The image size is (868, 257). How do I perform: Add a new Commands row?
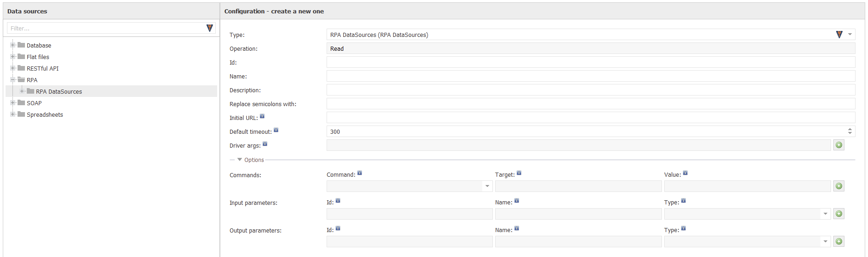pyautogui.click(x=839, y=186)
